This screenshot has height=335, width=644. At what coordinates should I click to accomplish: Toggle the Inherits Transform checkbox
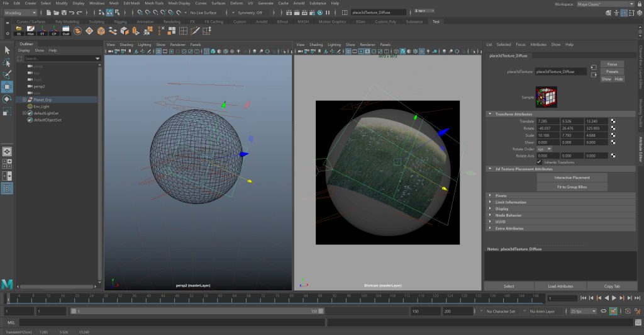click(539, 162)
